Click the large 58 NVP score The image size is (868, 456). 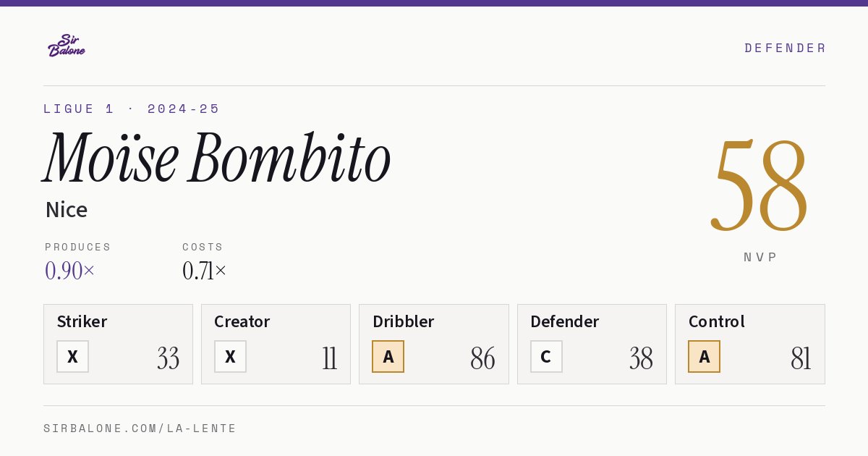coord(759,185)
